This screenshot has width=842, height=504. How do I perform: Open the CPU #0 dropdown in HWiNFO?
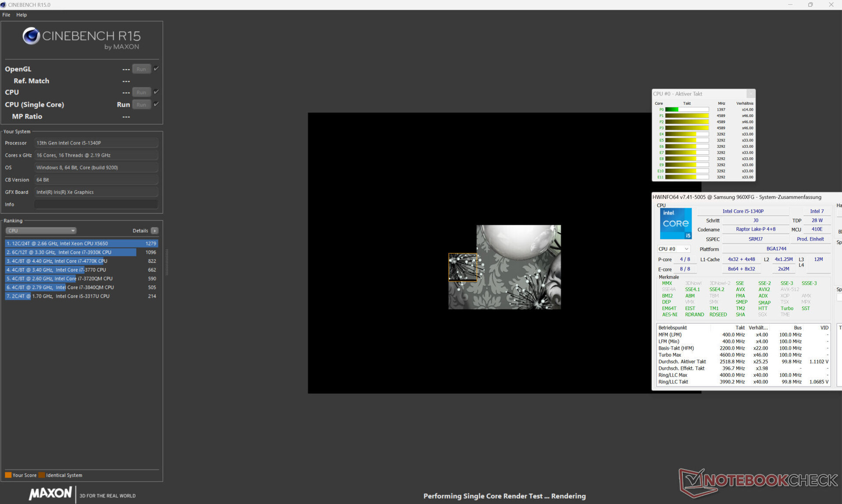[x=674, y=249]
